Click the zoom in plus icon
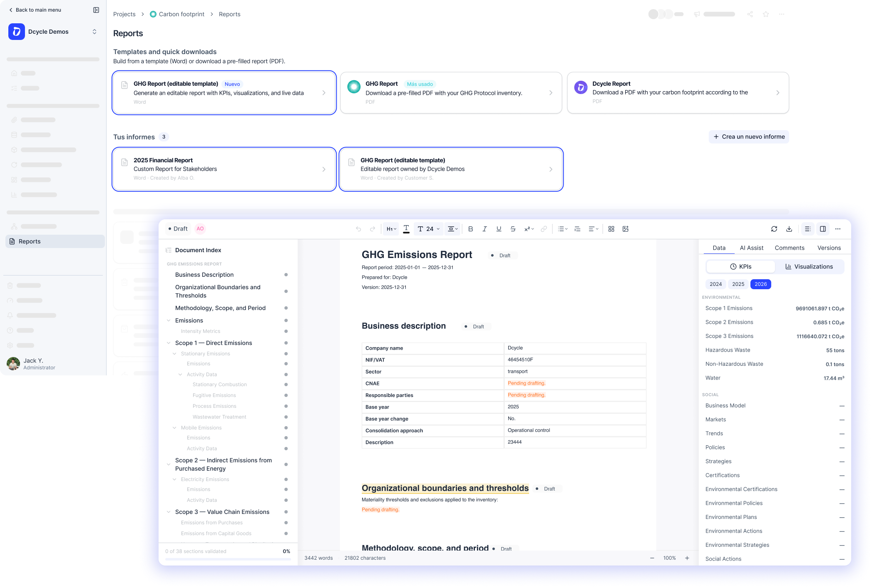Image resolution: width=872 pixels, height=588 pixels. point(687,558)
